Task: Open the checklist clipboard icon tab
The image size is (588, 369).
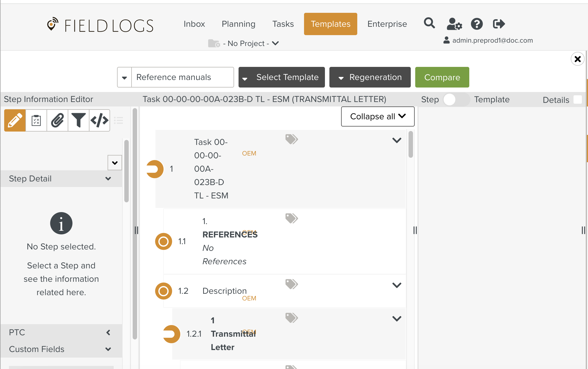Action: (x=36, y=120)
